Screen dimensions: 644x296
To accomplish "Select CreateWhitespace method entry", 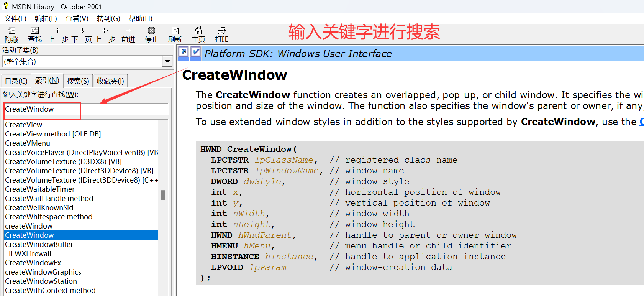I will (49, 217).
